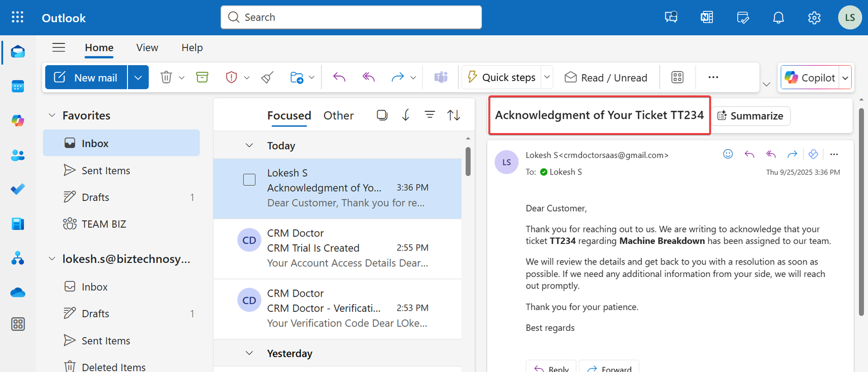Tick the checkbox on Lokesh S email

point(249,180)
